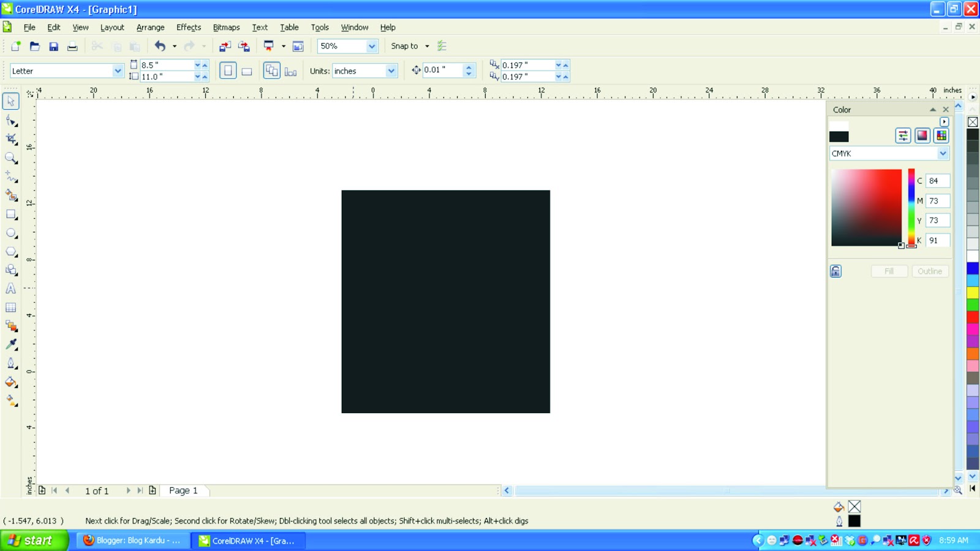Expand the Snap to dropdown
The image size is (980, 551).
pyautogui.click(x=427, y=46)
